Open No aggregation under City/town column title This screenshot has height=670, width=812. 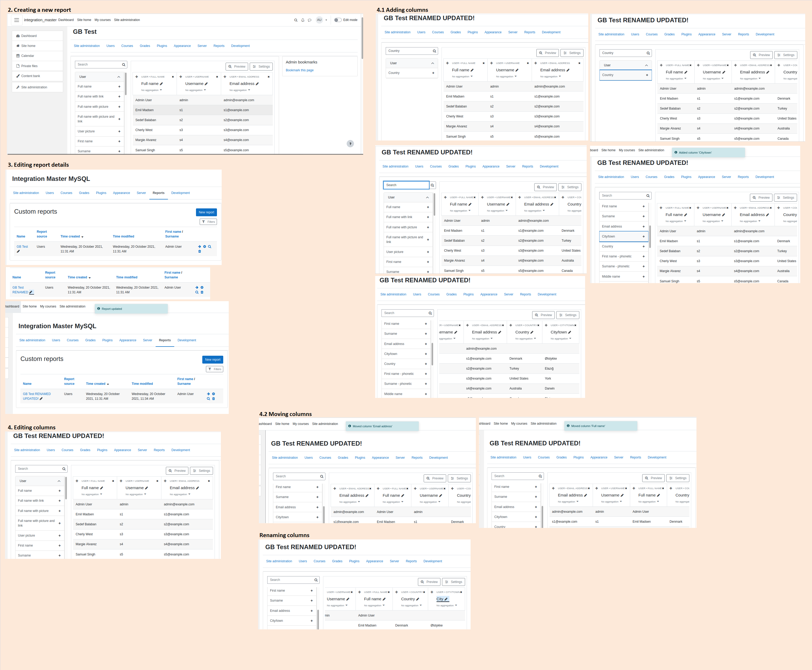[x=561, y=339]
